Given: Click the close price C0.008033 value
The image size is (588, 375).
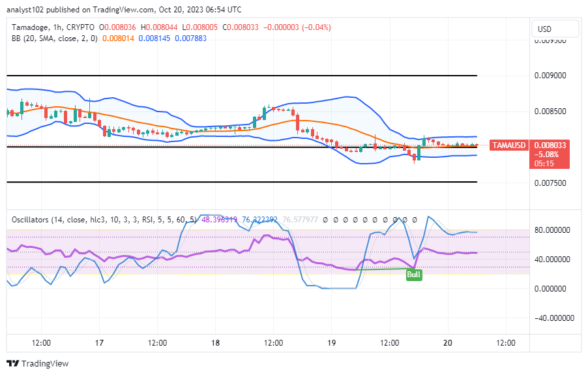Looking at the screenshot, I should click(241, 27).
